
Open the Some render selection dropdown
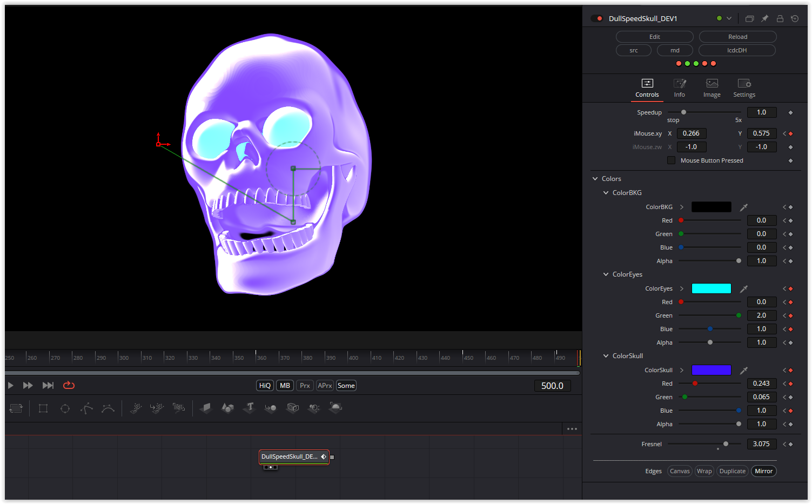(x=346, y=386)
